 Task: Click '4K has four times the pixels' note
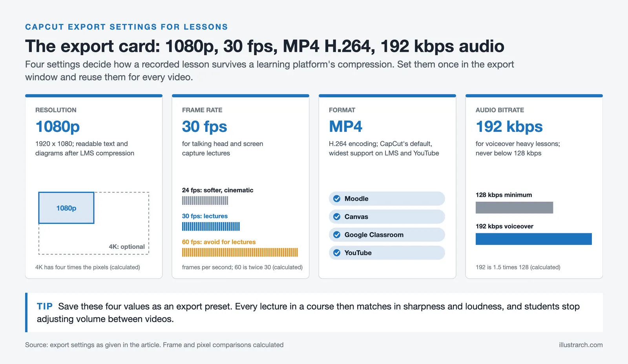tap(88, 267)
